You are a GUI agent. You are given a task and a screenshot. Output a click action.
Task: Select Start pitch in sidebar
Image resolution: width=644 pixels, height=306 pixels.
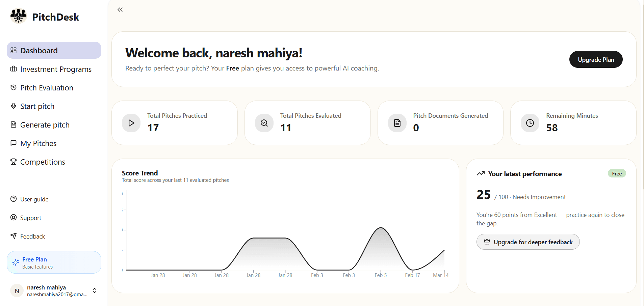[x=54, y=106]
